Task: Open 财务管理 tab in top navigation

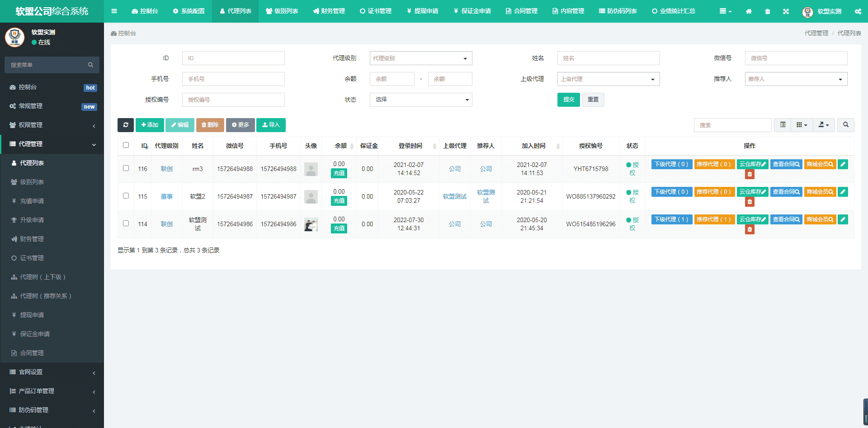Action: click(329, 11)
